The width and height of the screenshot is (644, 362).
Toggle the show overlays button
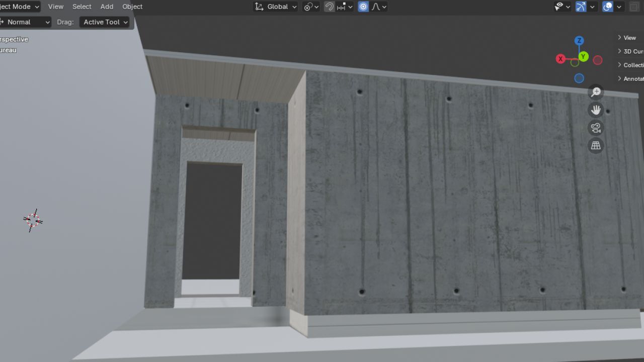[608, 7]
